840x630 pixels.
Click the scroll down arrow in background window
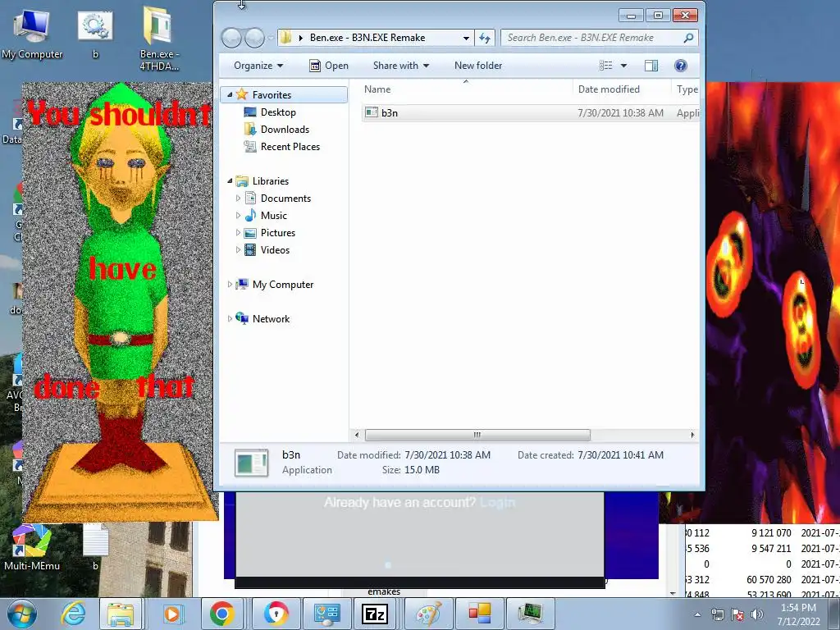[x=673, y=594]
